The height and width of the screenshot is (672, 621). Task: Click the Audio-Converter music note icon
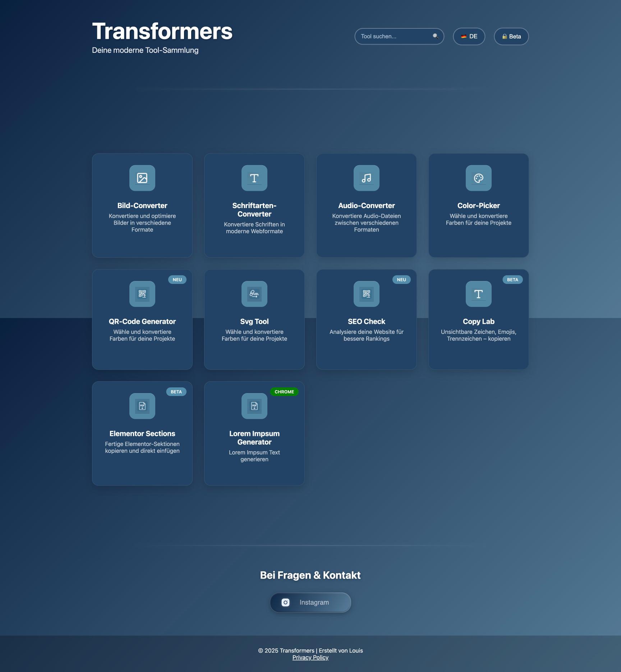366,178
